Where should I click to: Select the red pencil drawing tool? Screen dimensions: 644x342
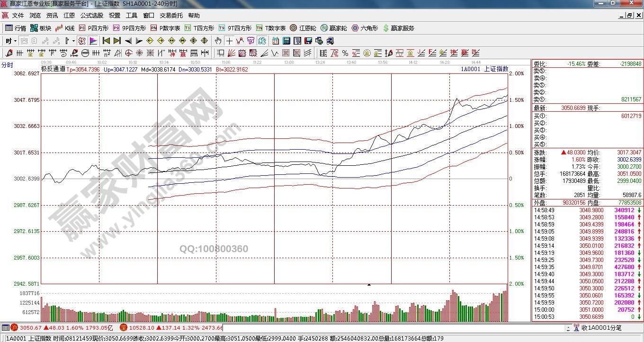pos(9,53)
